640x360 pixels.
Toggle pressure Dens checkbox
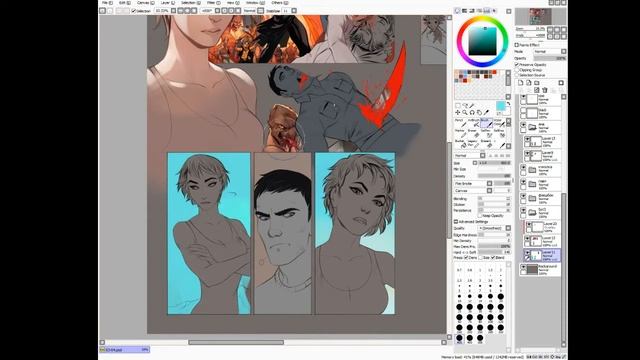pos(467,258)
